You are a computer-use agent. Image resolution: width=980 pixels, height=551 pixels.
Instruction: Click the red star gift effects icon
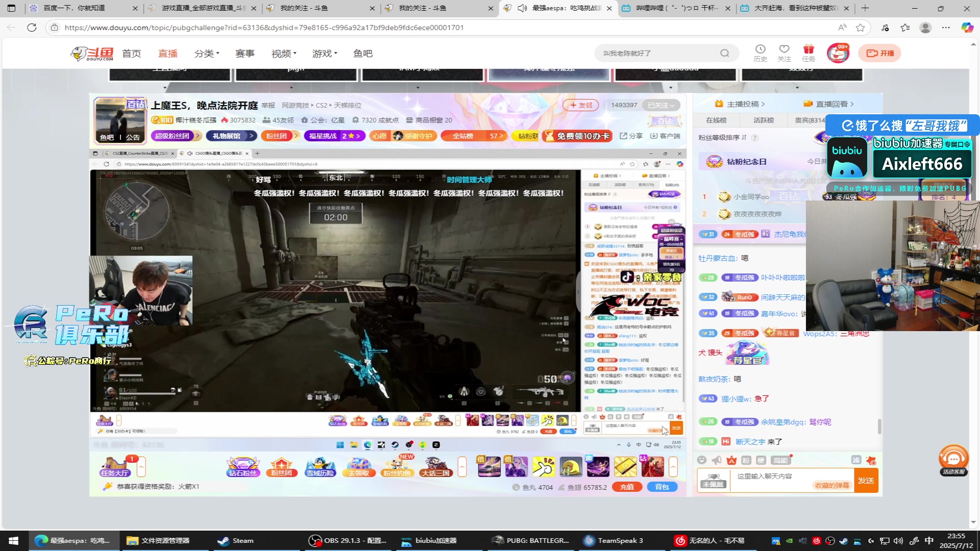tap(871, 460)
